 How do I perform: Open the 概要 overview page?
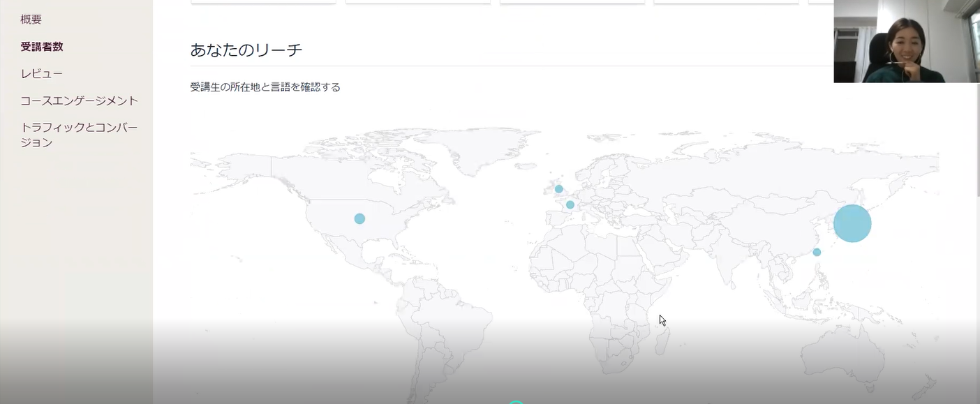pyautogui.click(x=31, y=20)
